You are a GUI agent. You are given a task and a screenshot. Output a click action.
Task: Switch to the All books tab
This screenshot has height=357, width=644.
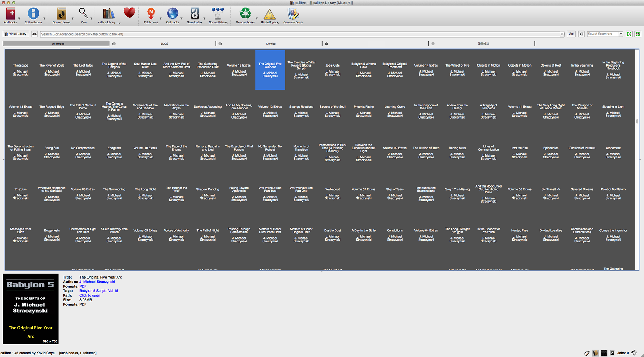click(x=56, y=44)
